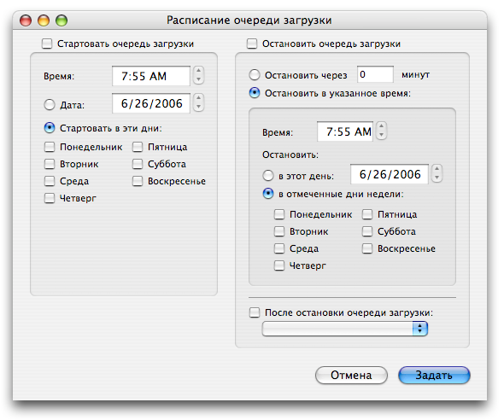
Task: Close the schedule window with red button
Action: pyautogui.click(x=26, y=20)
